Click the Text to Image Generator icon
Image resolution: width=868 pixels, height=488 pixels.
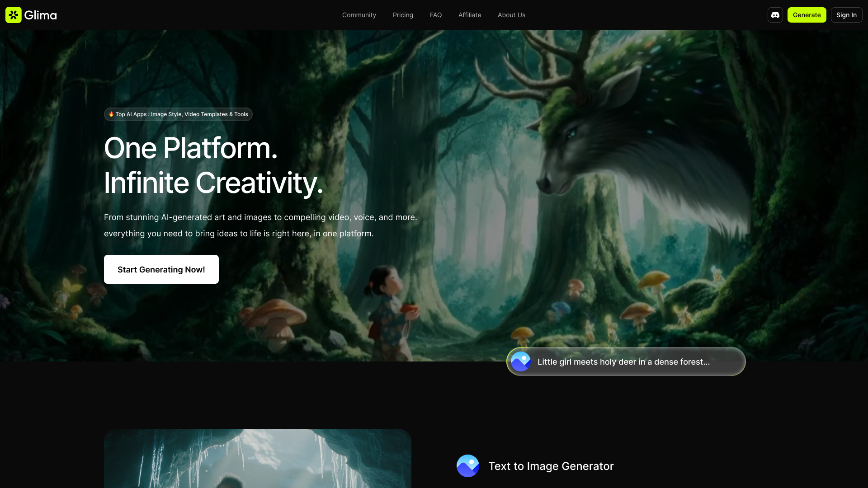click(x=467, y=466)
